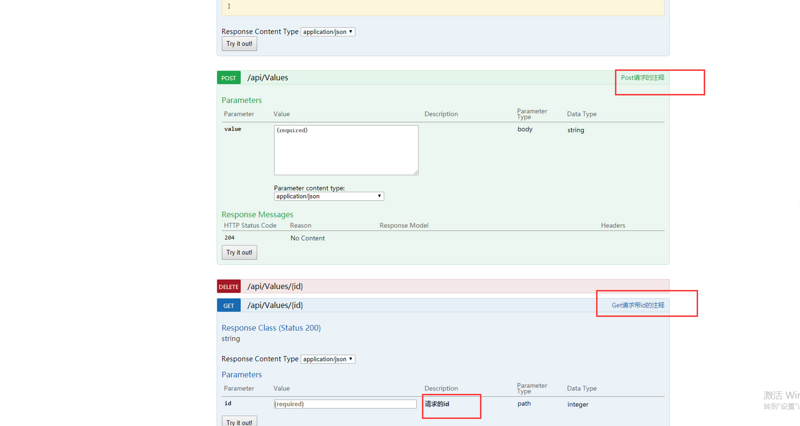Focus the value body textarea

[346, 150]
